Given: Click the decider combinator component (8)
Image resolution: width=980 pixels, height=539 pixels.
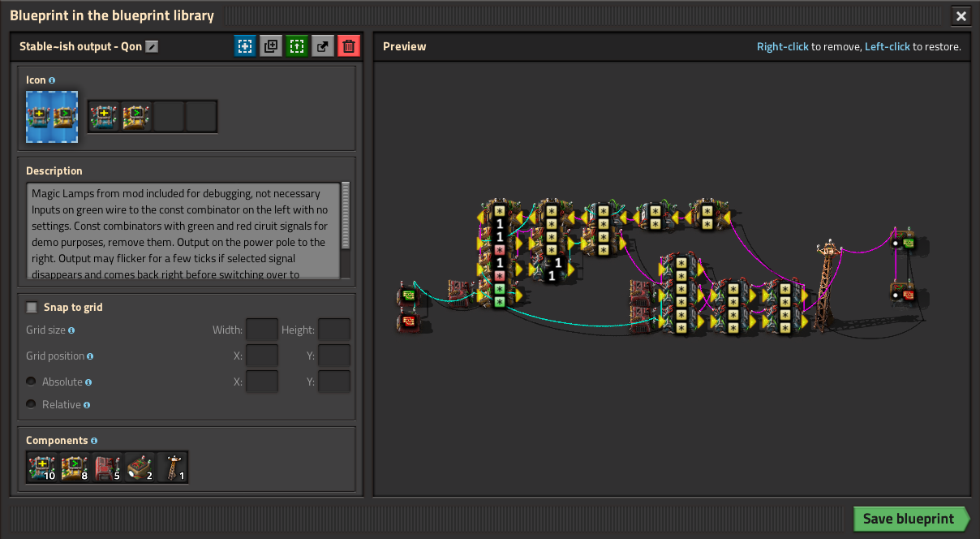Looking at the screenshot, I should click(x=75, y=468).
